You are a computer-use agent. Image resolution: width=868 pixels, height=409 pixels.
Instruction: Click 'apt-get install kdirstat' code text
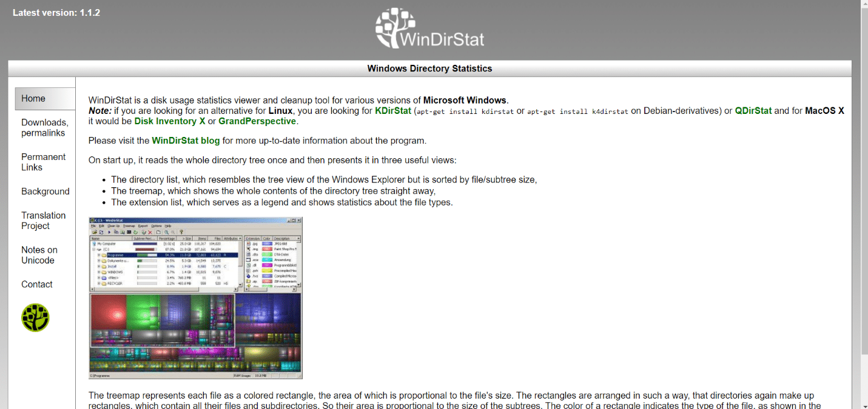tap(464, 111)
